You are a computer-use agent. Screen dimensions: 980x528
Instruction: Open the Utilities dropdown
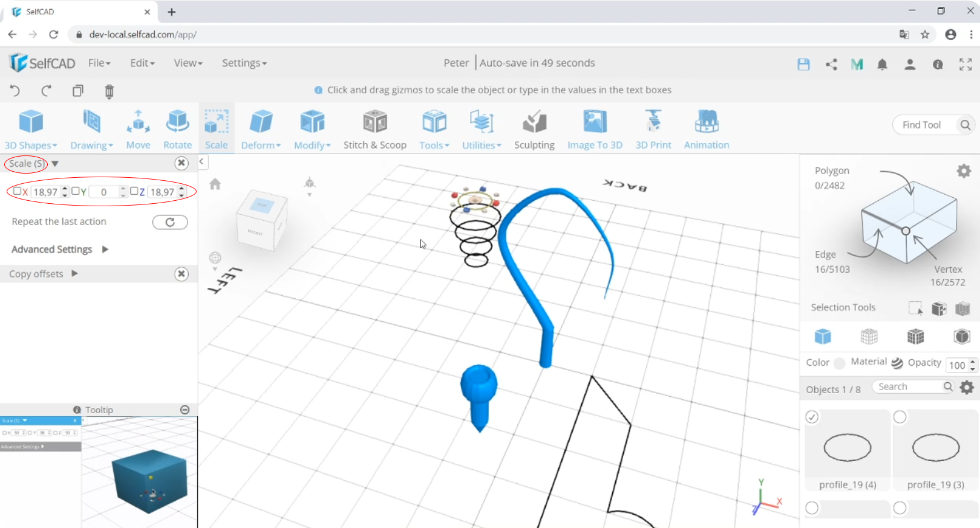(x=482, y=129)
